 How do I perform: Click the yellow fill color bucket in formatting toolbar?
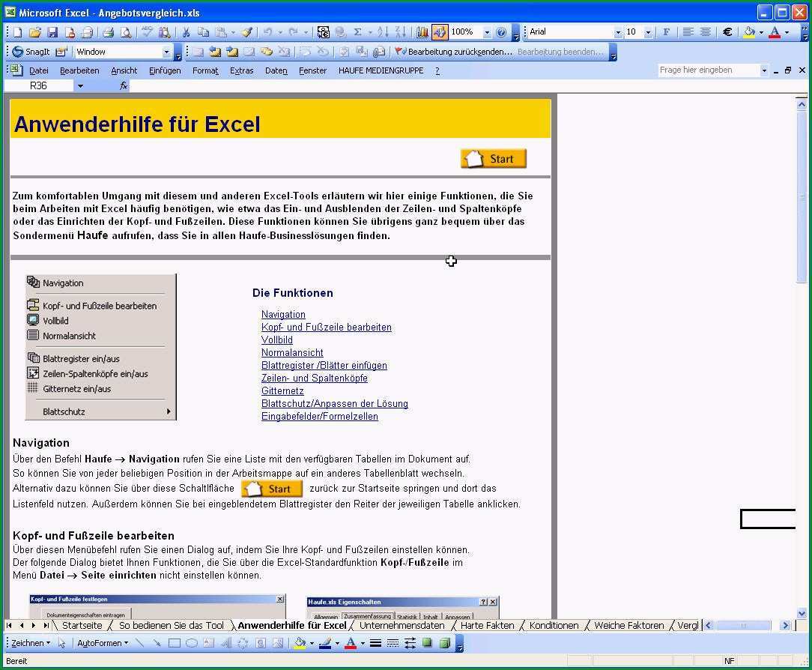tap(749, 32)
